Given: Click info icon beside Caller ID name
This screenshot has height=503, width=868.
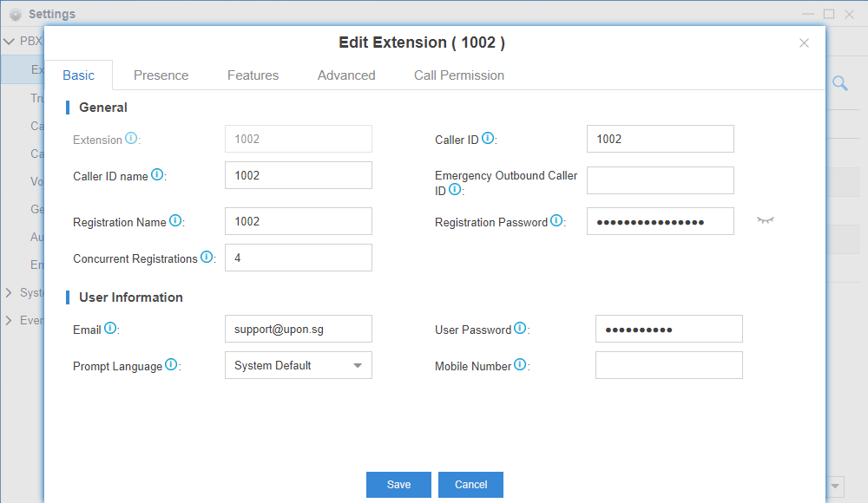Looking at the screenshot, I should point(157,175).
